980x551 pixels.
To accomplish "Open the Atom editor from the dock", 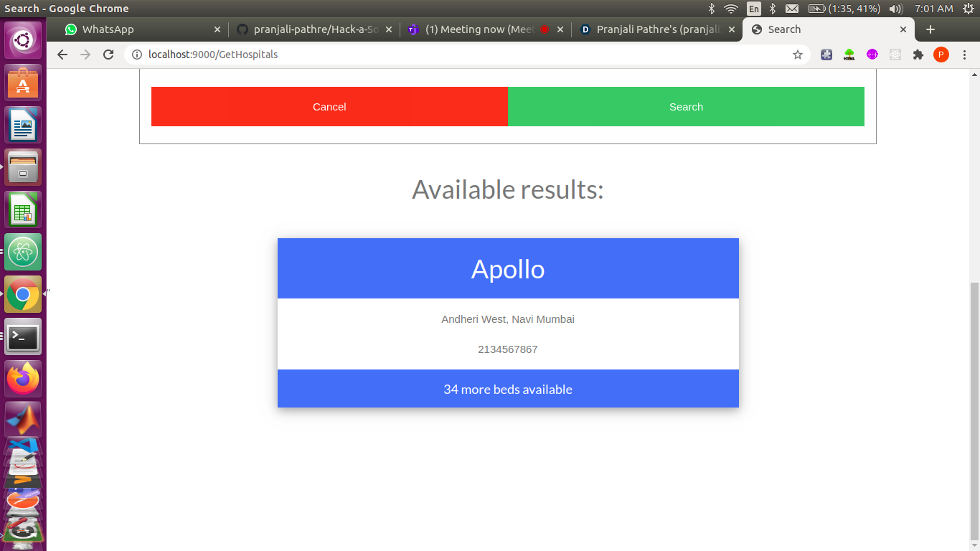I will click(x=23, y=252).
